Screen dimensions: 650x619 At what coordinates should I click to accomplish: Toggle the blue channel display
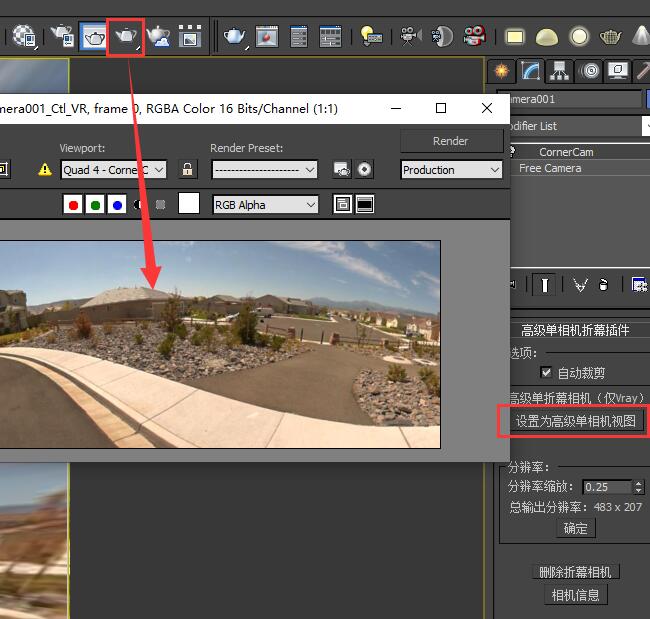click(117, 205)
